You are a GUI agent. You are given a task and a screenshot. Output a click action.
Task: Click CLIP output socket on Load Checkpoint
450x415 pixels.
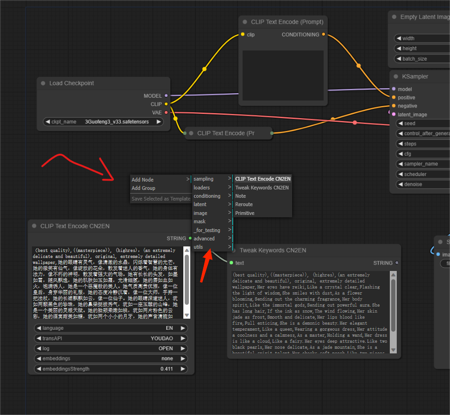pyautogui.click(x=166, y=104)
